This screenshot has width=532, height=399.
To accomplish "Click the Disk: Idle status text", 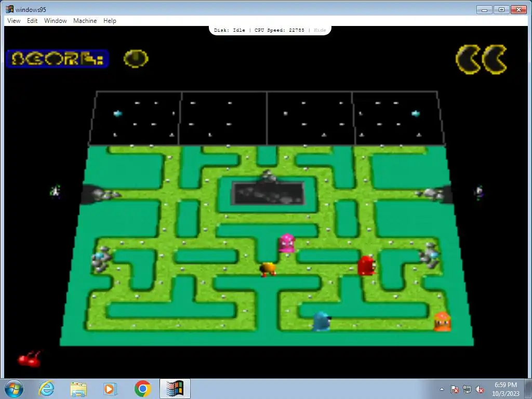I will tap(229, 30).
